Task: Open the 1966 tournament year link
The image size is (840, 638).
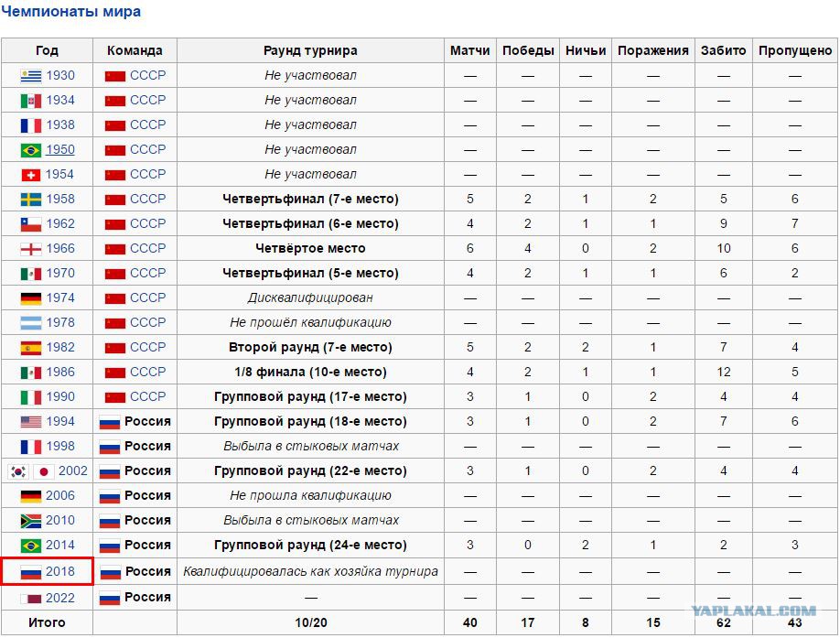Action: 60,249
